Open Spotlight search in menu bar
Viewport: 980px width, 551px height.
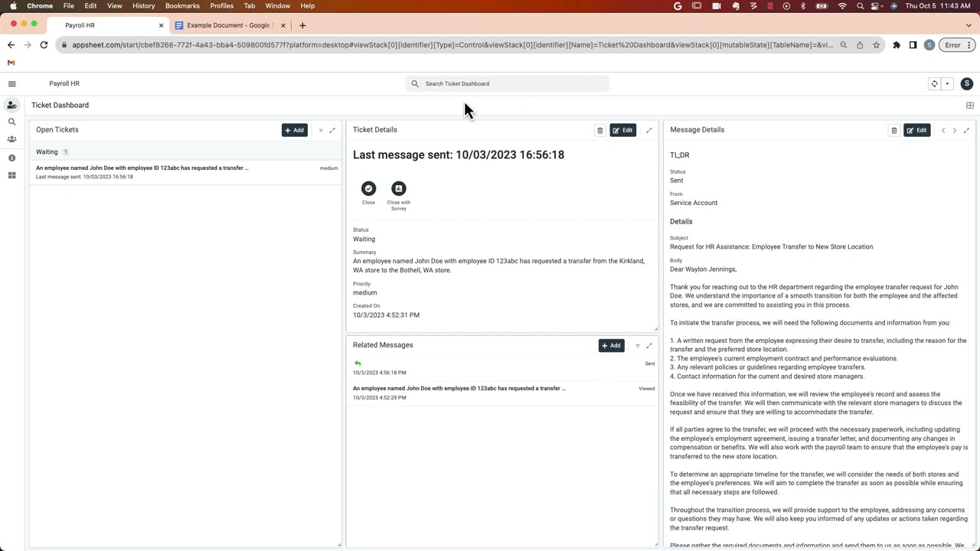point(860,5)
